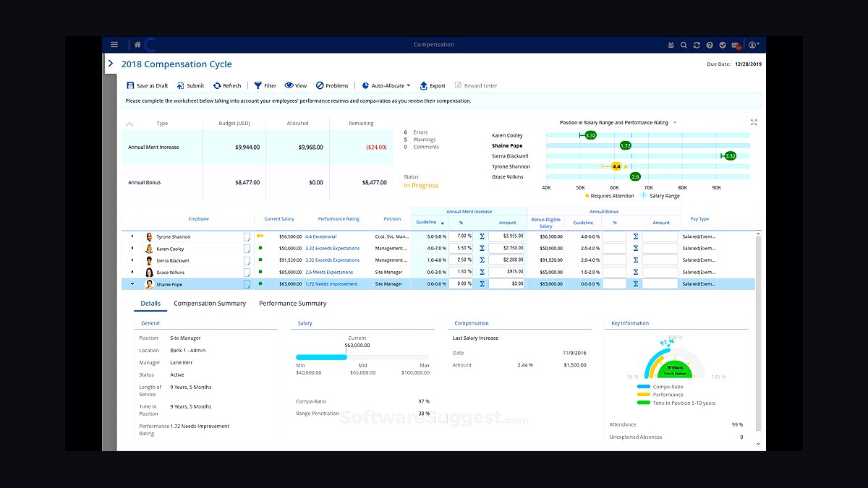This screenshot has width=868, height=488.
Task: Click the merit sigma icon for Grace Wilkins
Action: click(x=482, y=273)
